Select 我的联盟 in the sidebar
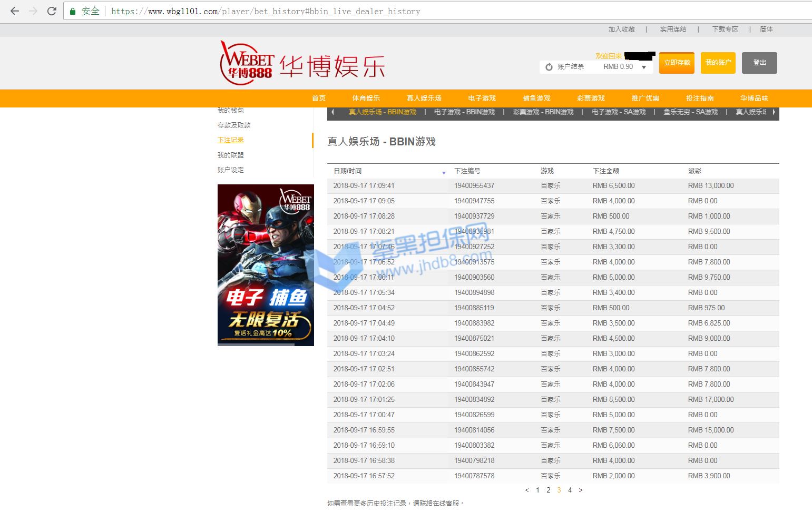812x512 pixels. (x=231, y=155)
